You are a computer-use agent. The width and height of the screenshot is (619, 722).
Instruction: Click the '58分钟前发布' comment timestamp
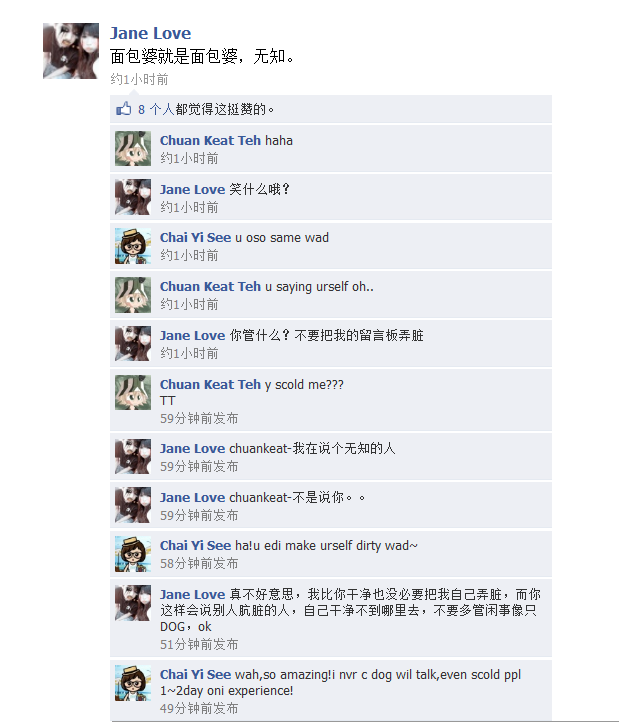[199, 564]
